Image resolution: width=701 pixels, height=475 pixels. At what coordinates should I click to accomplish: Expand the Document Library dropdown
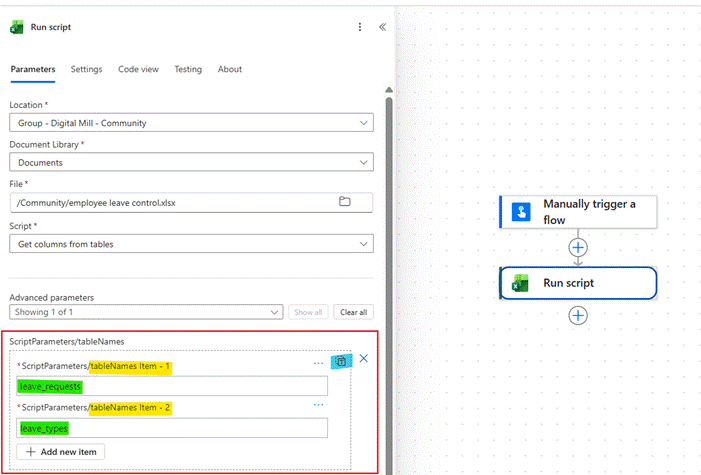click(191, 162)
